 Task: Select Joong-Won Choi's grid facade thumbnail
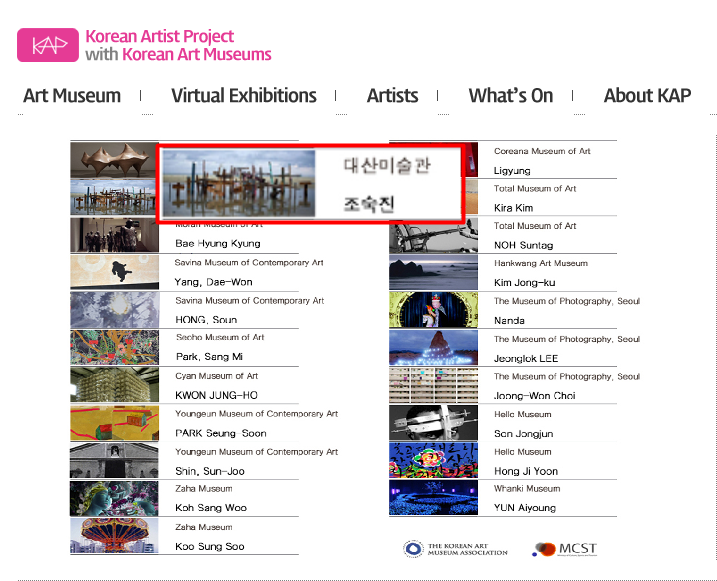[x=433, y=385]
